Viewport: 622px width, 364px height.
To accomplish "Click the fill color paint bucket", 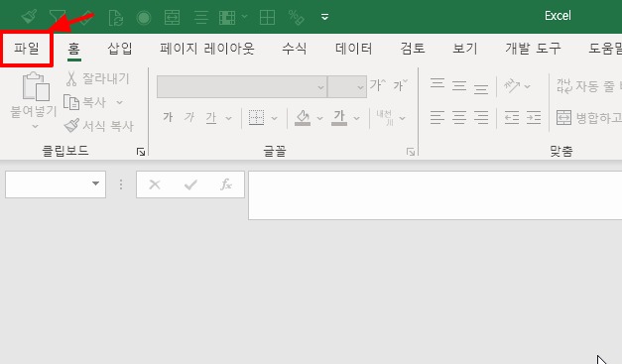I will [303, 118].
